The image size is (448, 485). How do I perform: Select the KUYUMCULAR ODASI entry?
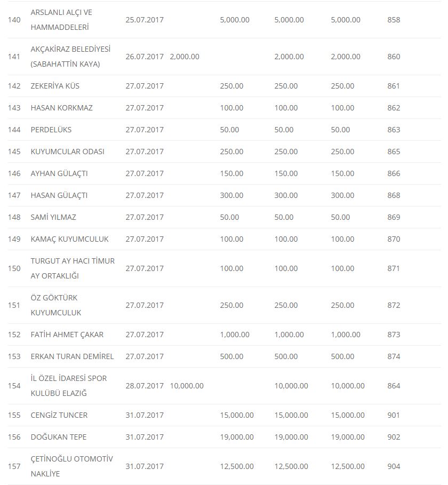click(x=67, y=152)
